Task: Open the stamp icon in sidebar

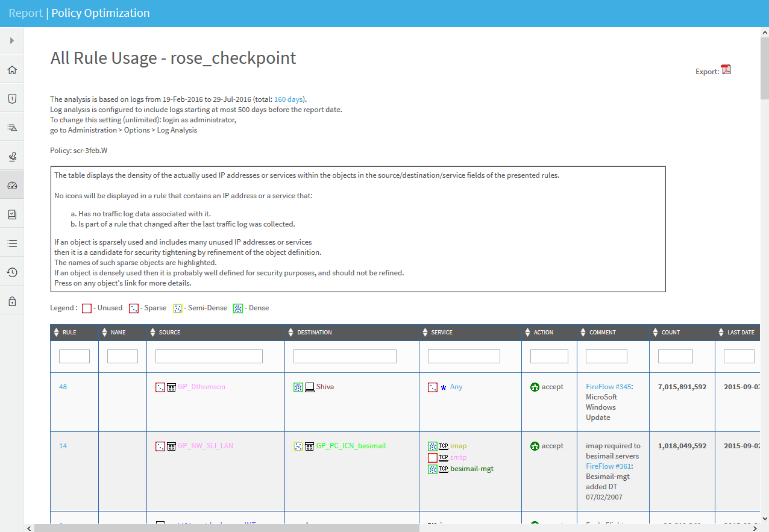Action: 12,157
